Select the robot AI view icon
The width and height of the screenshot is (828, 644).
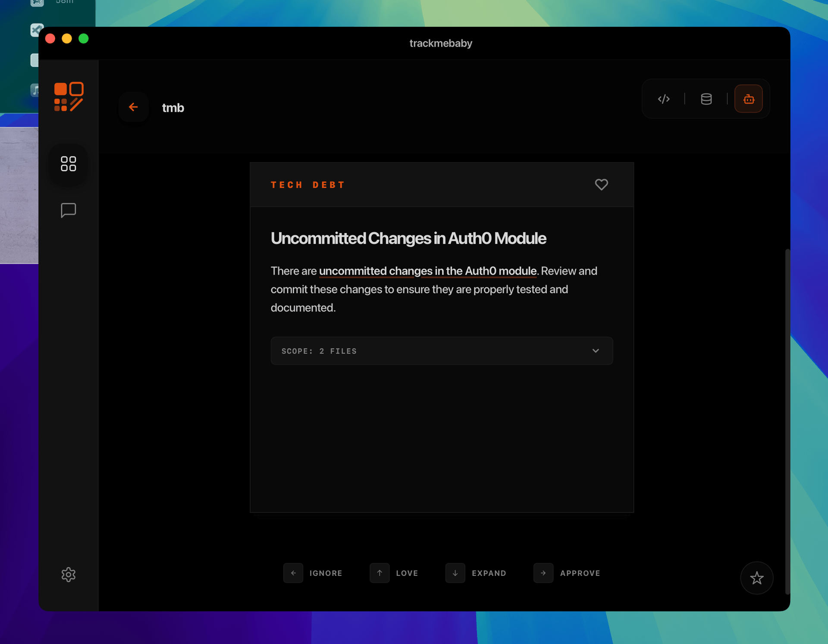click(749, 99)
